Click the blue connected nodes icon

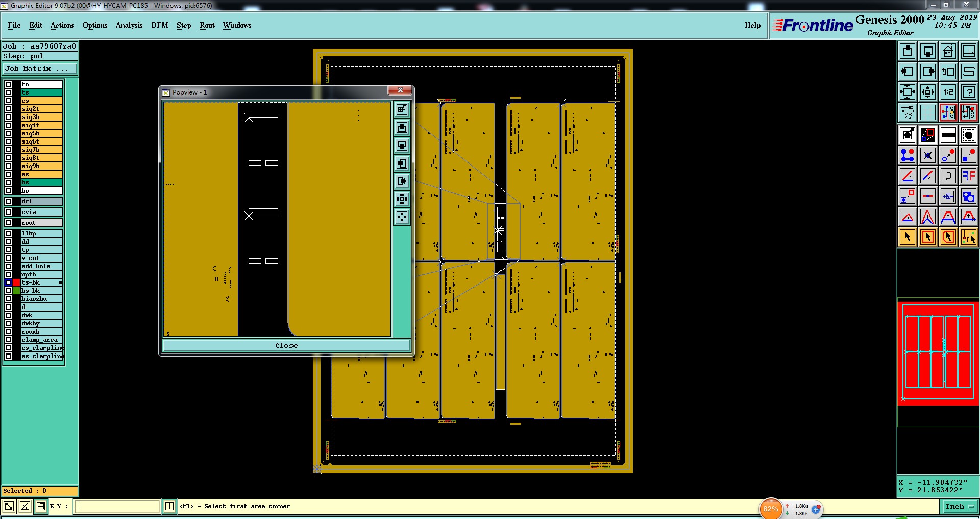908,155
